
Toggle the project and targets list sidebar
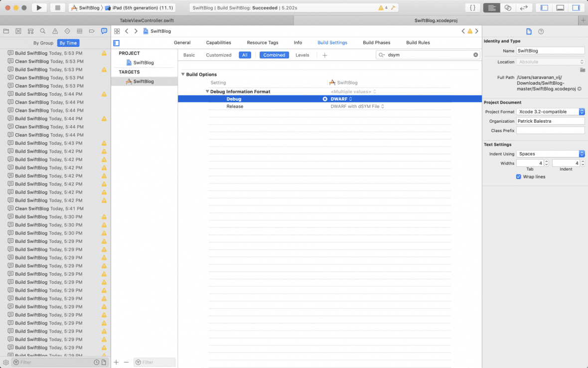point(117,43)
